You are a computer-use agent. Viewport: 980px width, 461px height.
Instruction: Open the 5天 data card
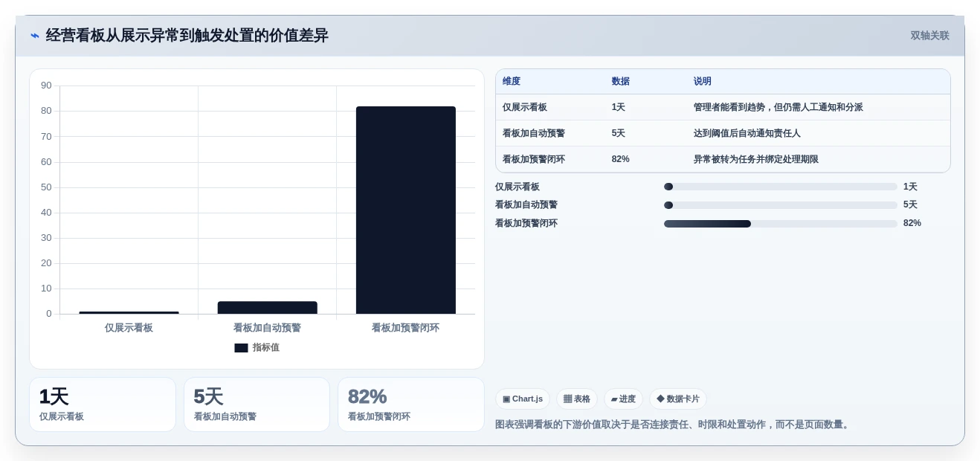click(257, 404)
